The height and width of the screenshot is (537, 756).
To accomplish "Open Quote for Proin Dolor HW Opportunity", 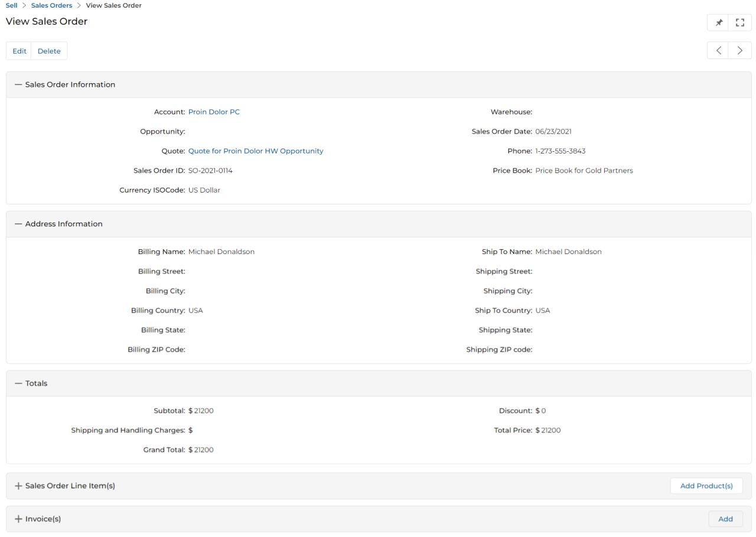I will (x=256, y=151).
